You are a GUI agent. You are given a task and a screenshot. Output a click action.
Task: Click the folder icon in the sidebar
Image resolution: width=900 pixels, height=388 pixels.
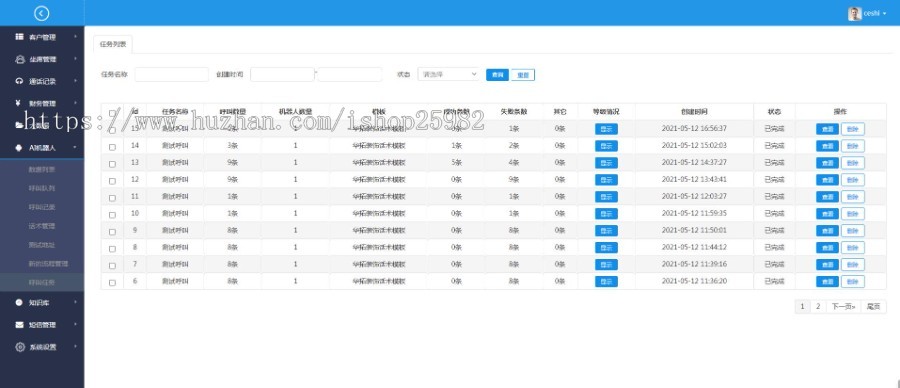point(20,125)
